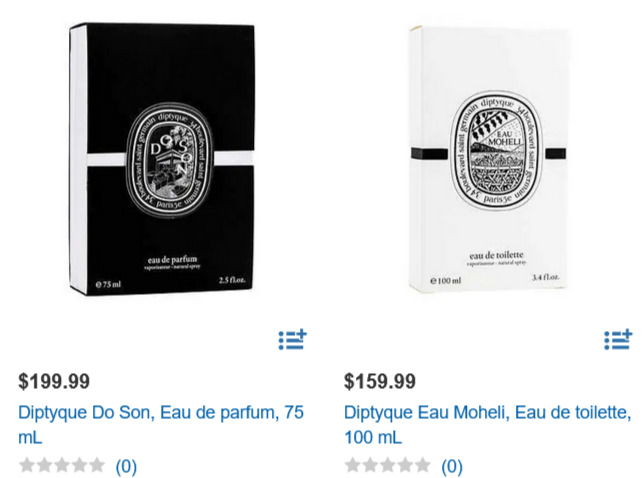This screenshot has height=478, width=642.
Task: Click the $199.99 price
Action: [54, 381]
